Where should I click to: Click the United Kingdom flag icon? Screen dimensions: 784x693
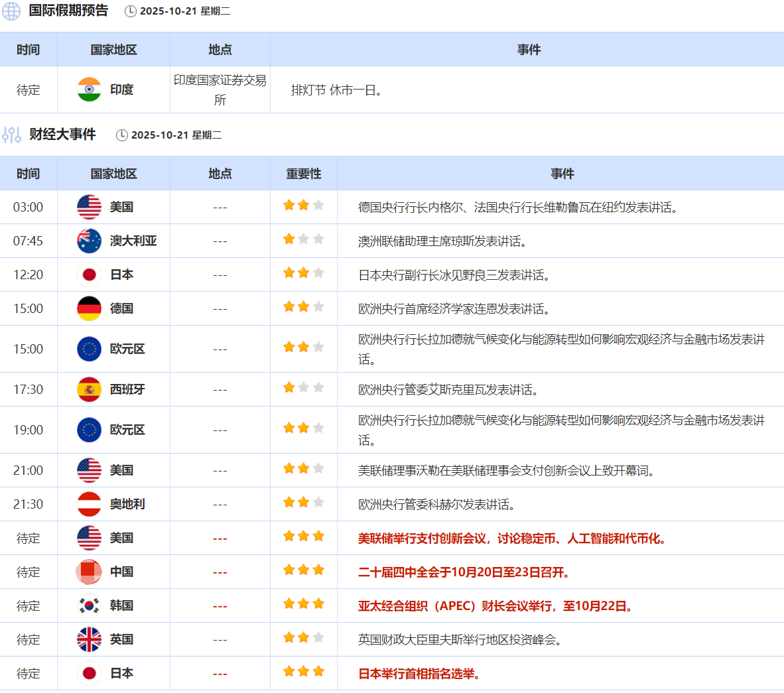pos(89,639)
